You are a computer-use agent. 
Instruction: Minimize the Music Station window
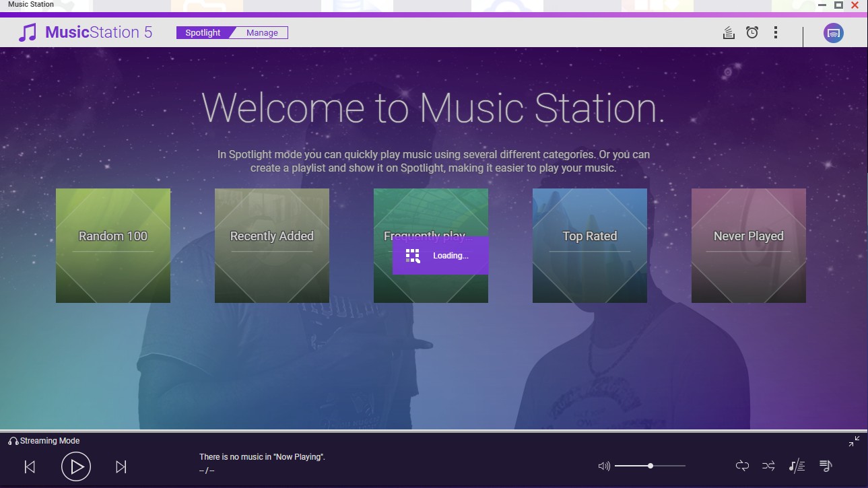point(822,5)
